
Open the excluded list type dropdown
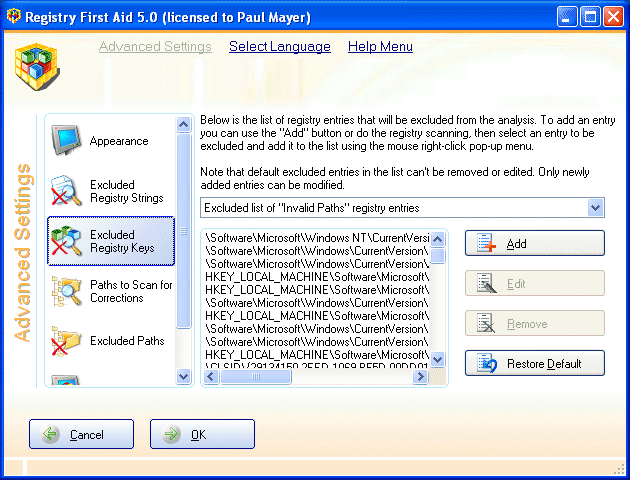[x=596, y=208]
